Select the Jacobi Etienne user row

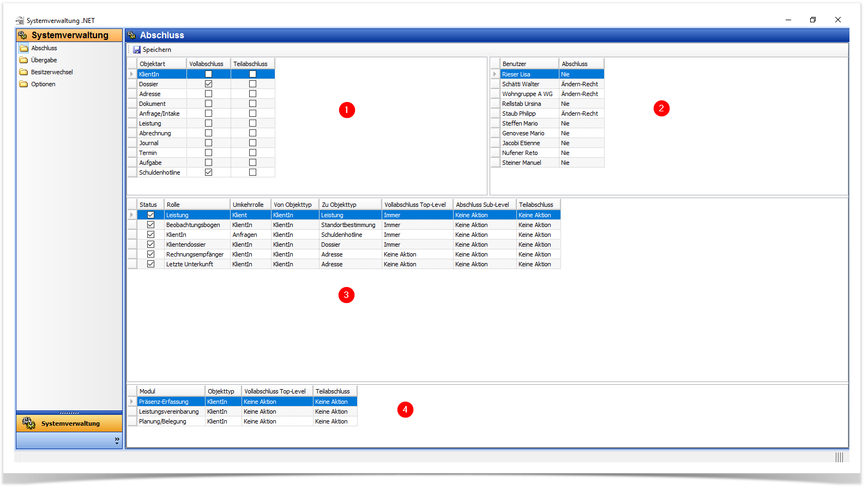[547, 143]
